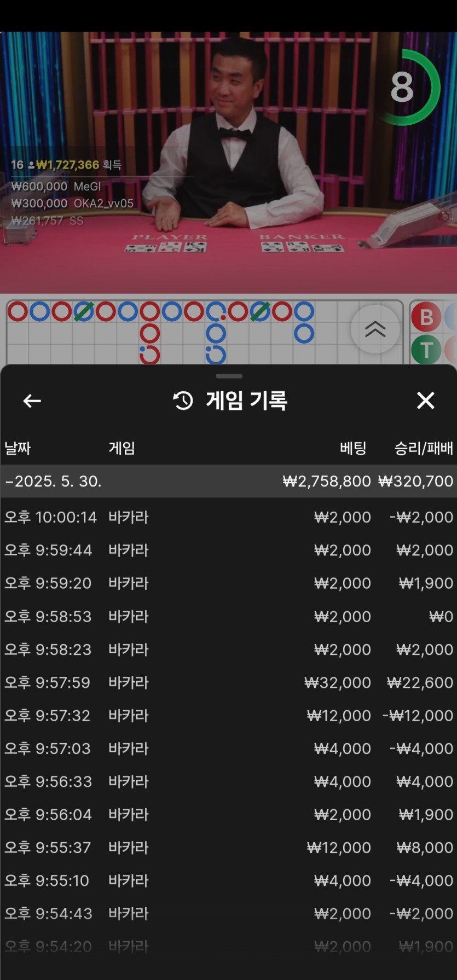Open the 10:00:14 baccarat record
Screen dimensions: 457x980
click(x=228, y=517)
